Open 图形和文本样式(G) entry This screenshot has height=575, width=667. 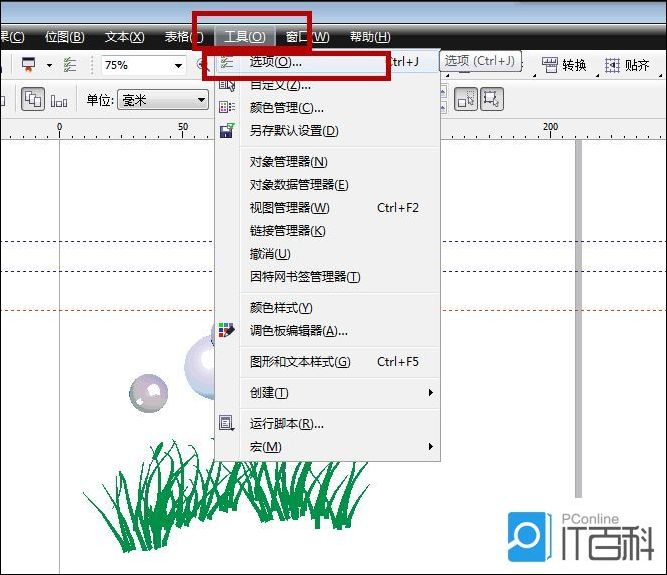coord(327,362)
